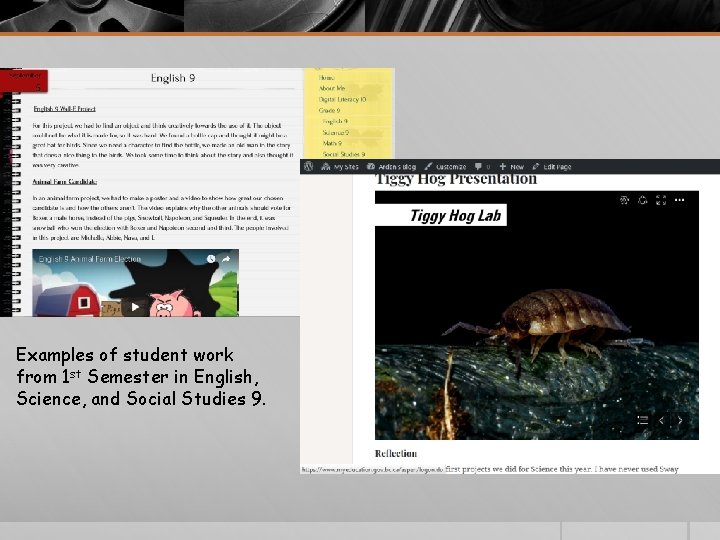Image resolution: width=720 pixels, height=540 pixels.
Task: Click the WordPress logo in admin bar
Action: [x=309, y=166]
